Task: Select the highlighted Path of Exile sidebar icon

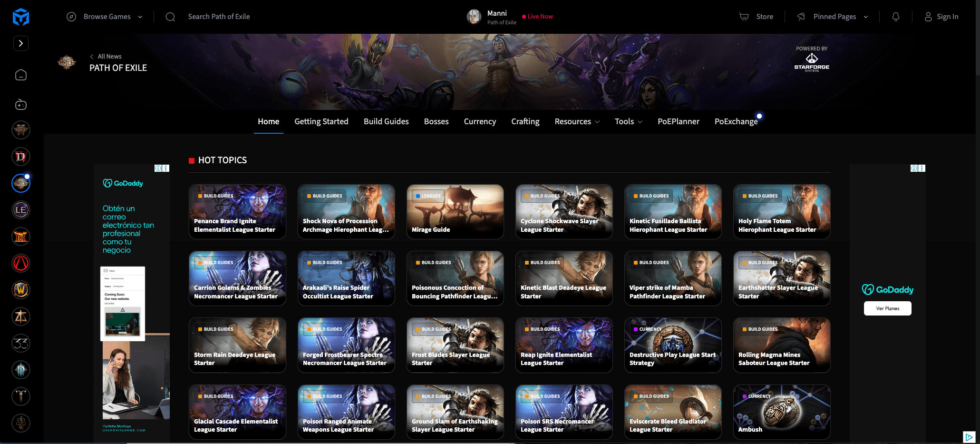Action: tap(21, 183)
